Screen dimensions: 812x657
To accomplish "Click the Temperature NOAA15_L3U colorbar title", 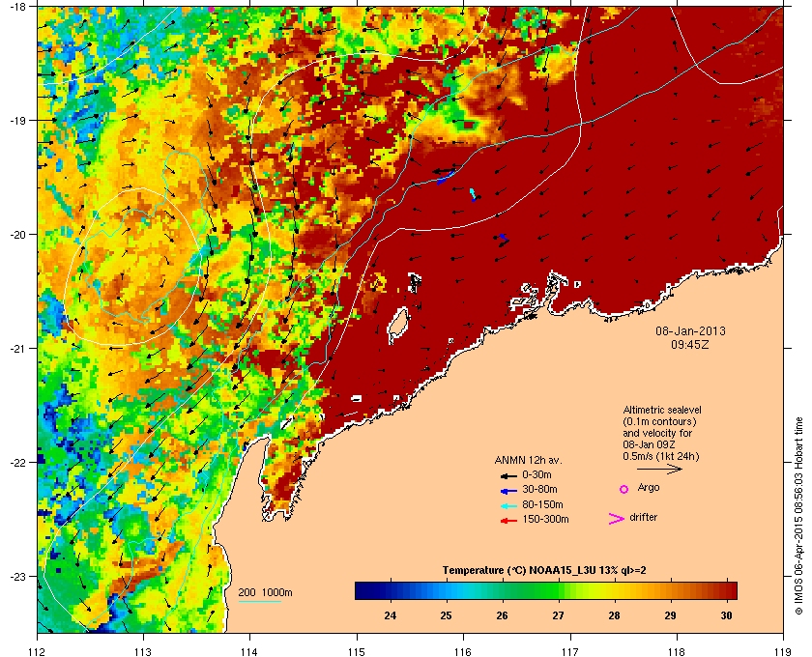I will [x=544, y=571].
